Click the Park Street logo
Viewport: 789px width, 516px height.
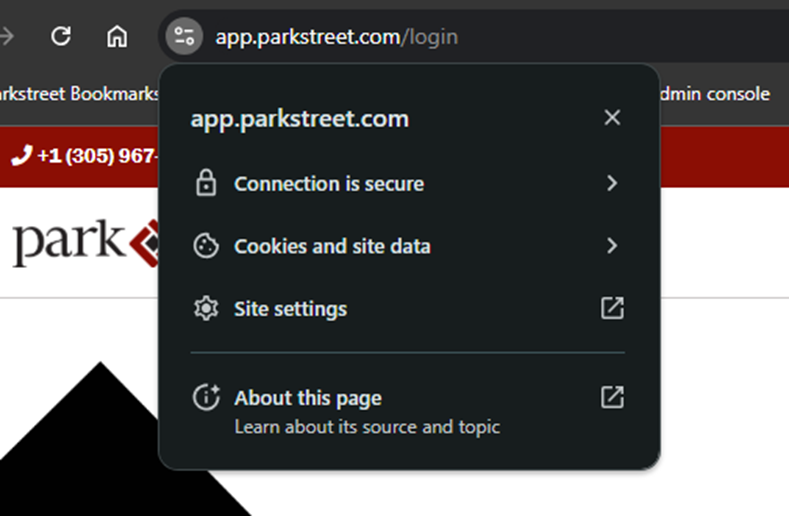(85, 243)
